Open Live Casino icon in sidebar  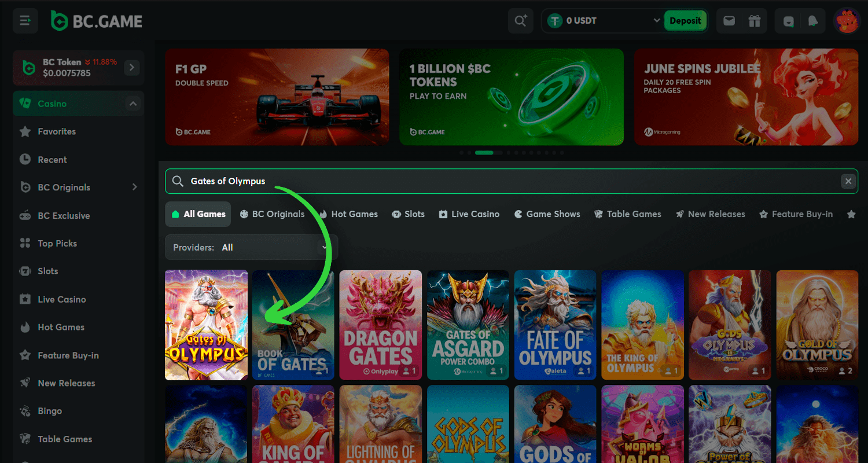tap(25, 299)
